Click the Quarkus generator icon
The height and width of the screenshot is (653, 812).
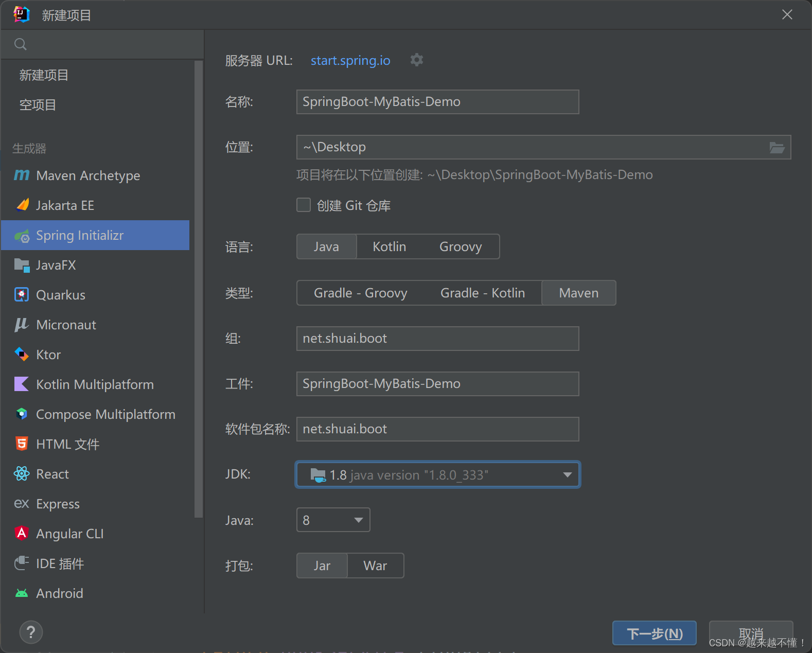click(22, 295)
